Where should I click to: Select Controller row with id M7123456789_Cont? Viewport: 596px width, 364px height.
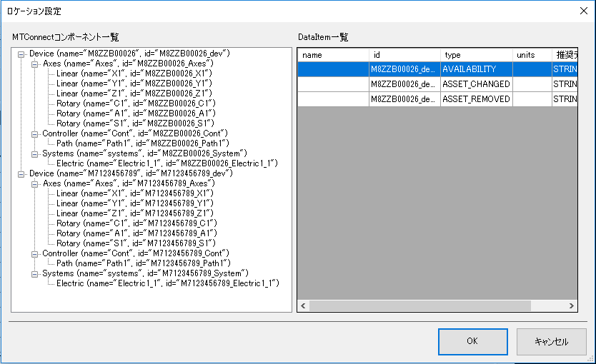click(136, 253)
